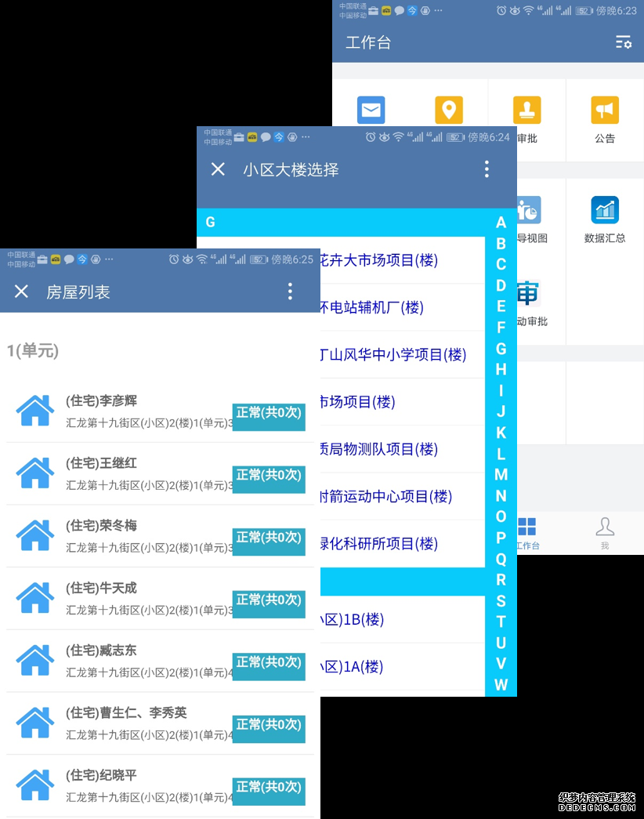
Task: Close the 小区大楼选择 screen with the X
Action: (x=218, y=169)
